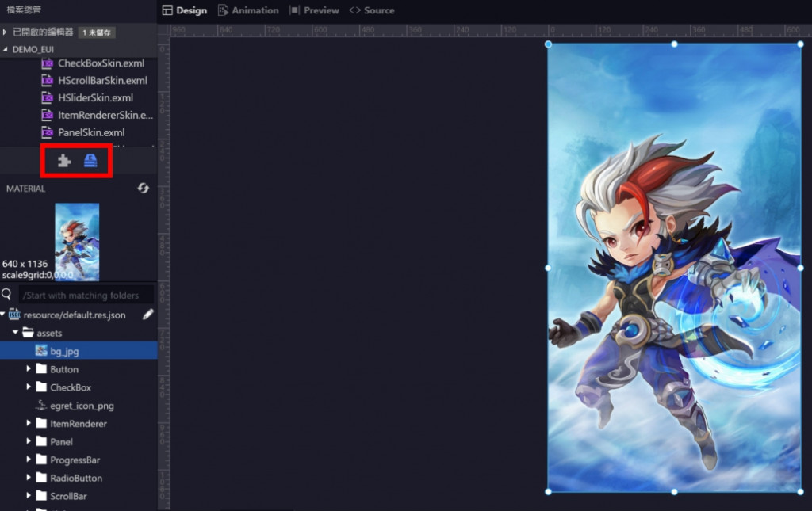Expand the Panel folder arrow
This screenshot has width=812, height=511.
point(29,441)
